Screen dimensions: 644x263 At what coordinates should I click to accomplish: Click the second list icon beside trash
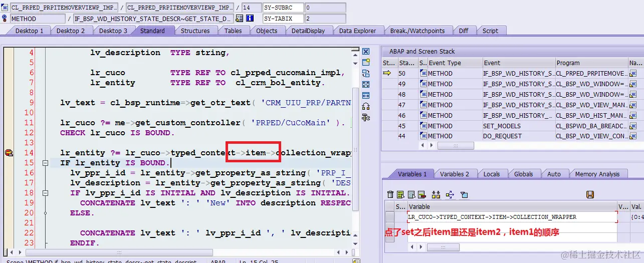pyautogui.click(x=411, y=194)
